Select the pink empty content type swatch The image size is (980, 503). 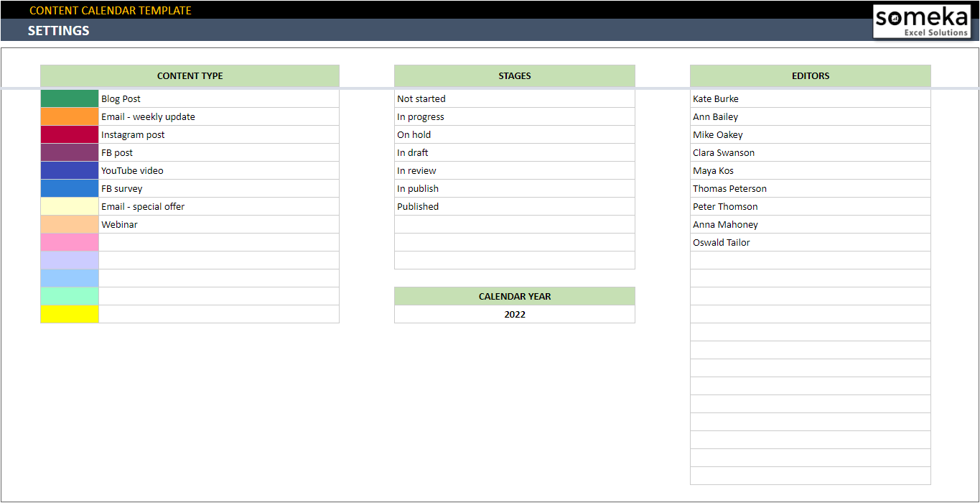[x=70, y=242]
